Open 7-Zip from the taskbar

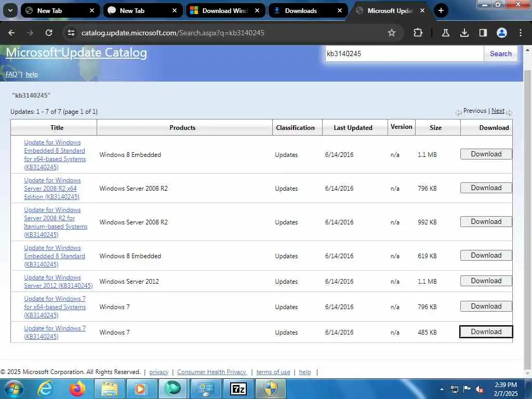(x=238, y=389)
